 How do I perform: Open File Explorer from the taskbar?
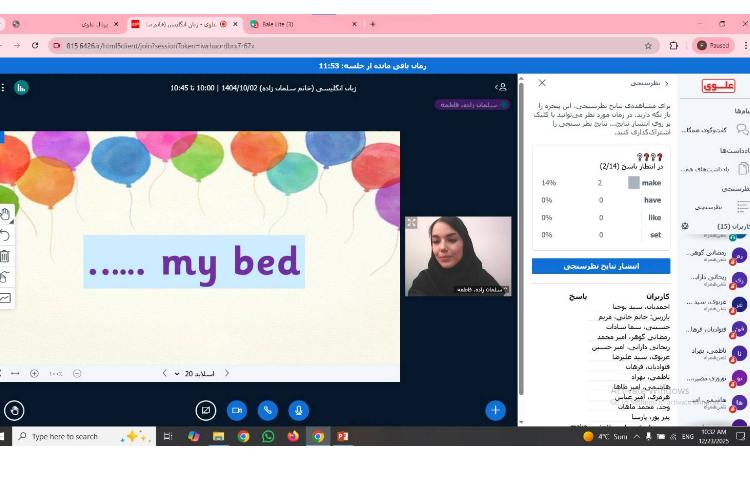(x=219, y=436)
